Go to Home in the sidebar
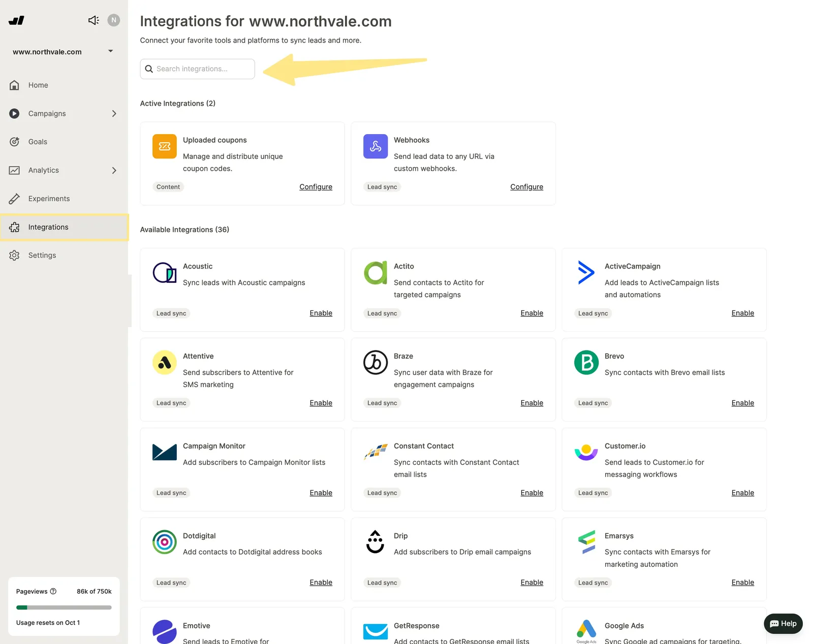 pyautogui.click(x=64, y=85)
